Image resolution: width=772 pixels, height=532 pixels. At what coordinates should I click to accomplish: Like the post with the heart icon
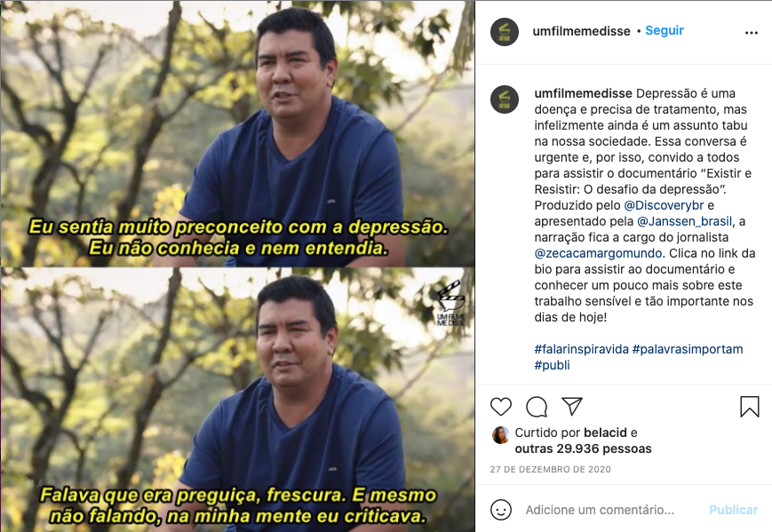(501, 407)
